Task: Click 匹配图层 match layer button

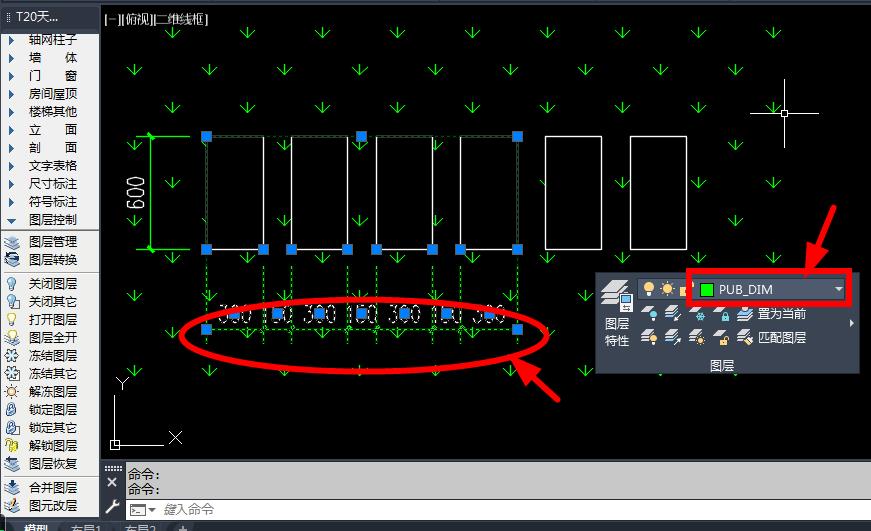Action: coord(772,337)
